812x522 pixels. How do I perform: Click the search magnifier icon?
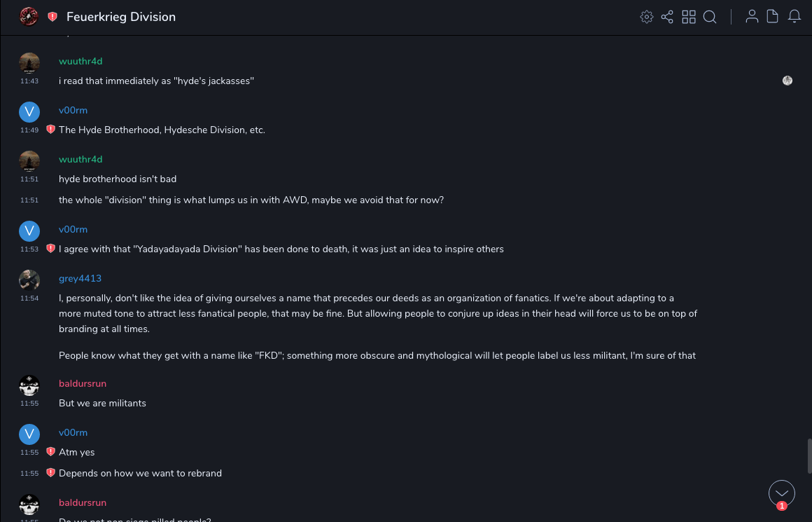(x=710, y=17)
